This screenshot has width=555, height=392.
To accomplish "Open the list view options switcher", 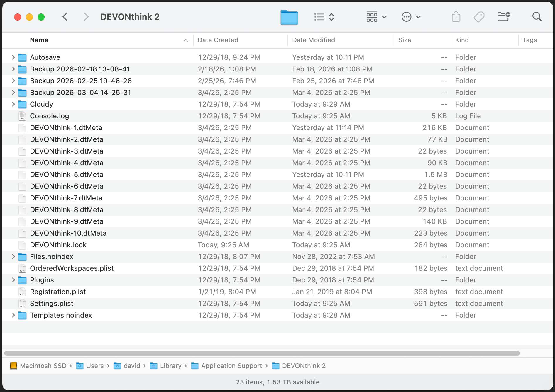I will [x=324, y=17].
